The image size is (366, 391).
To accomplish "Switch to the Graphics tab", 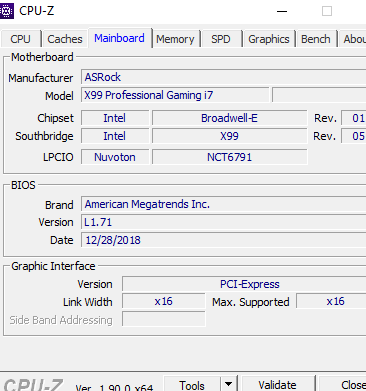I will pos(269,39).
